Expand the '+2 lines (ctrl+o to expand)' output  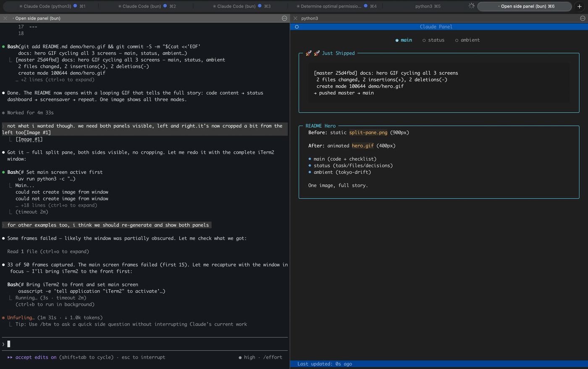point(55,80)
